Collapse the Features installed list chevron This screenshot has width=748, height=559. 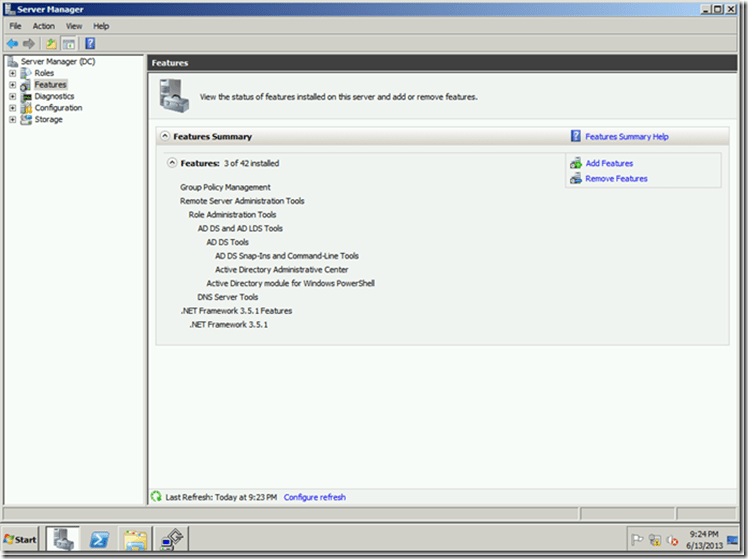(172, 163)
